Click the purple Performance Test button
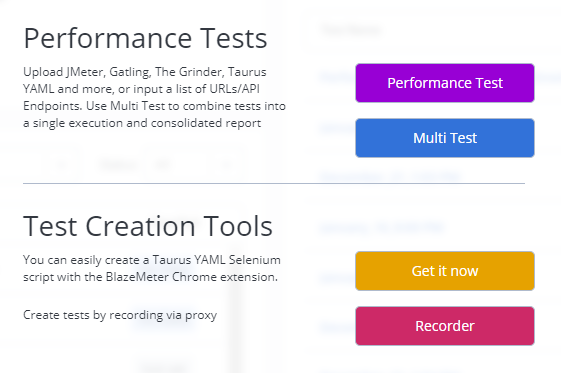The height and width of the screenshot is (373, 561). pyautogui.click(x=445, y=83)
